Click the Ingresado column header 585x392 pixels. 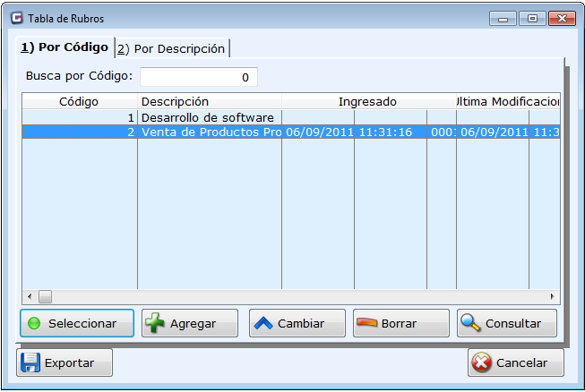(367, 102)
